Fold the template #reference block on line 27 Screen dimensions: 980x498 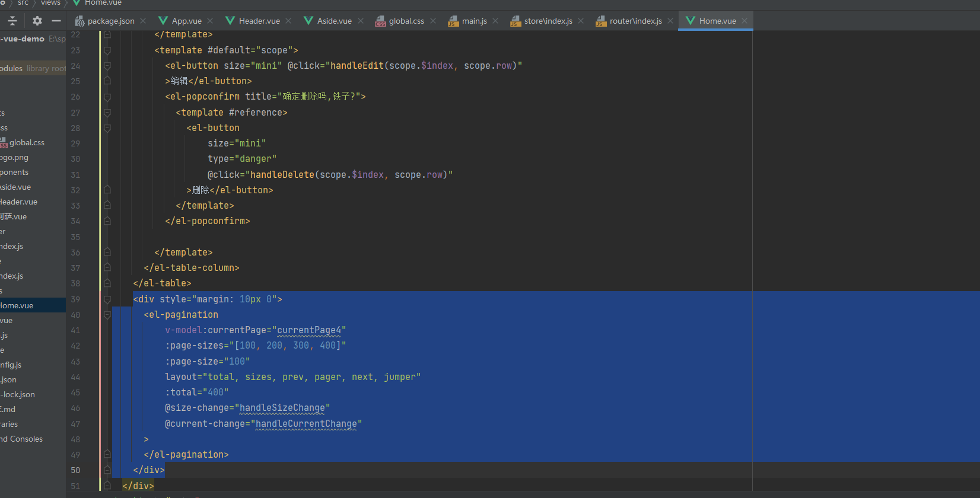(x=107, y=113)
